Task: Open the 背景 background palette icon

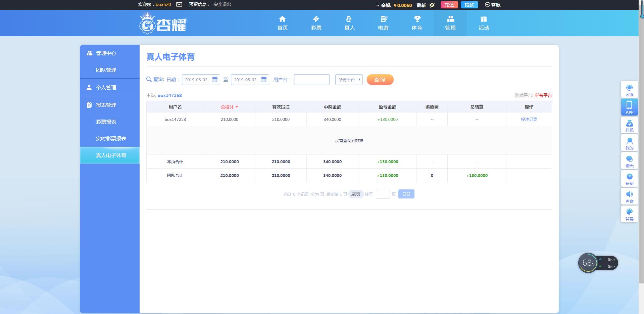Action: coord(630,214)
